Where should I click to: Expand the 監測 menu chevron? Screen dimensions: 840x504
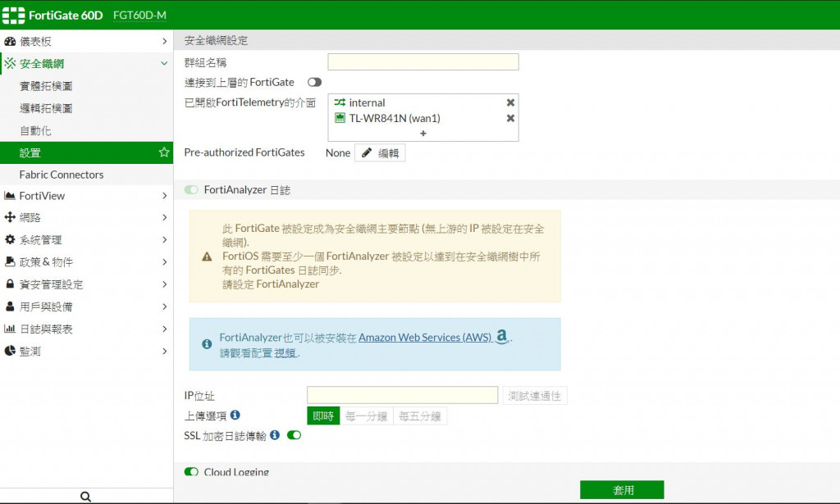pos(164,351)
